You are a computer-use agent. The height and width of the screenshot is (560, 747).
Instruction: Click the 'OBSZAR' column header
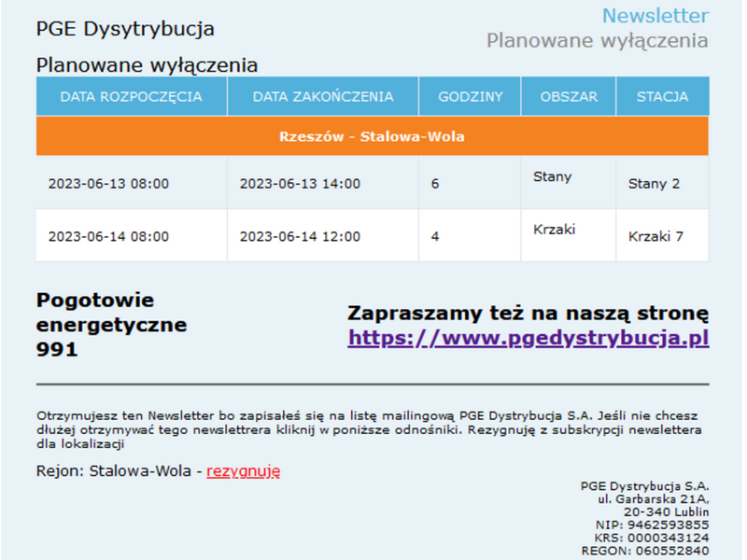pyautogui.click(x=569, y=97)
